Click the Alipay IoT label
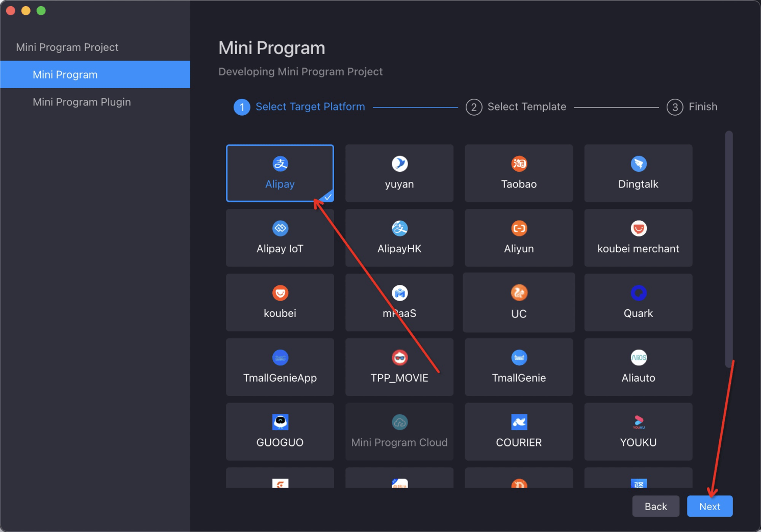761x532 pixels. click(280, 249)
